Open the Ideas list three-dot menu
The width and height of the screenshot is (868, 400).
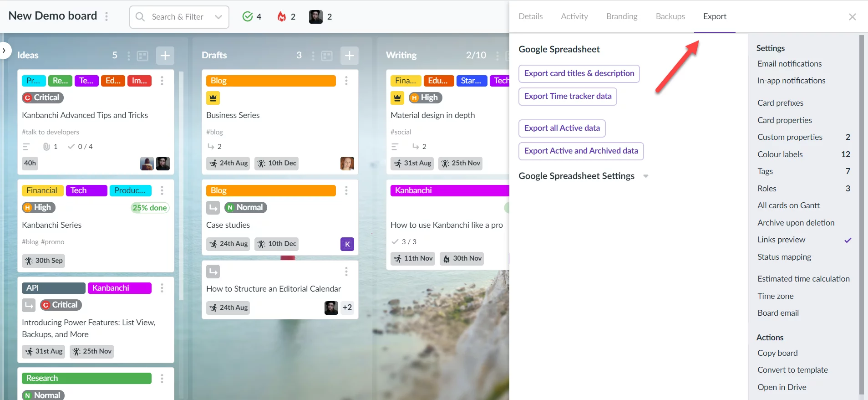tap(128, 56)
